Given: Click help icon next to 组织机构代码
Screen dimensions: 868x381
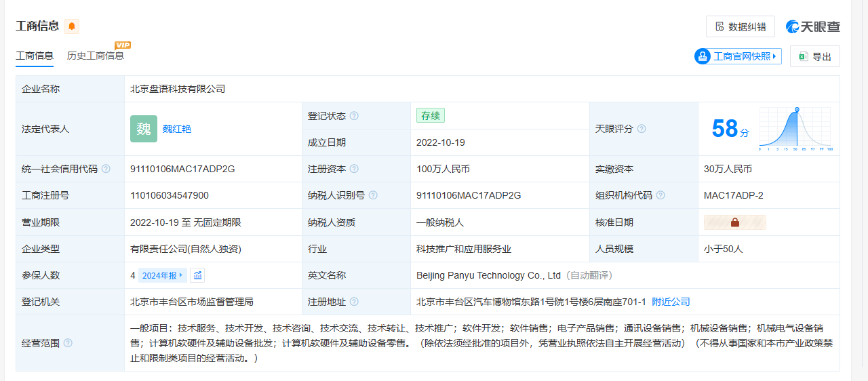Looking at the screenshot, I should (x=660, y=195).
